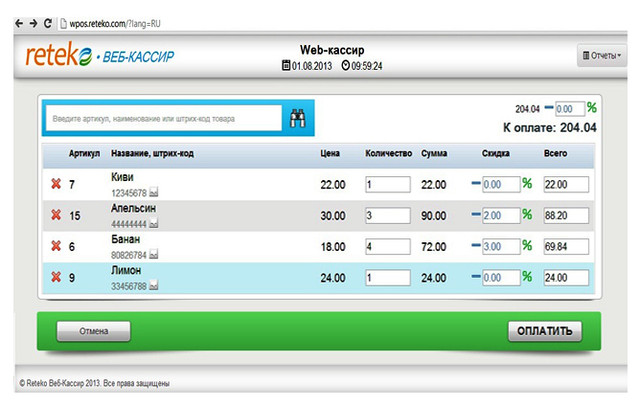Remove the Киви row with the red X
This screenshot has height=407, width=640.
[x=56, y=185]
